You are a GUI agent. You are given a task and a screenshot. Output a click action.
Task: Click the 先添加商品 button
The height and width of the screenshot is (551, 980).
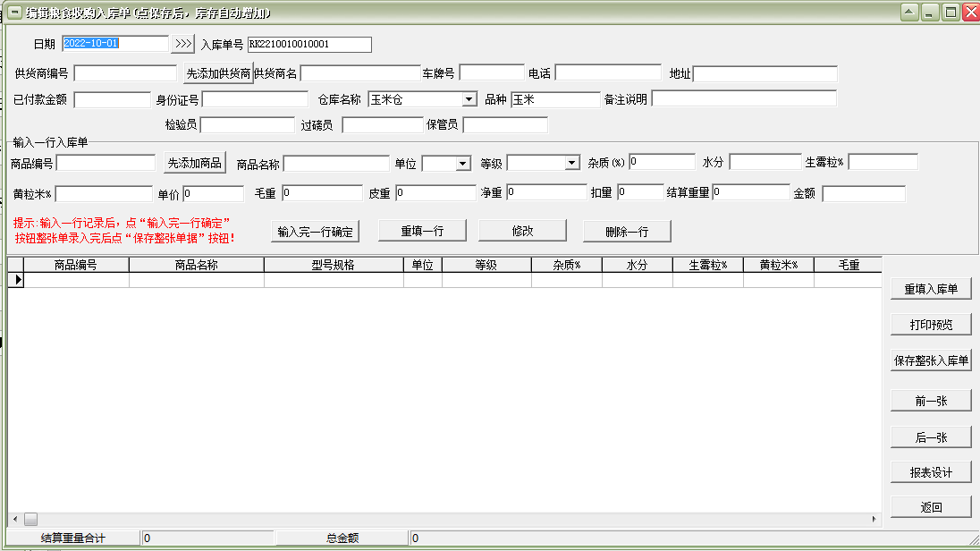[194, 163]
